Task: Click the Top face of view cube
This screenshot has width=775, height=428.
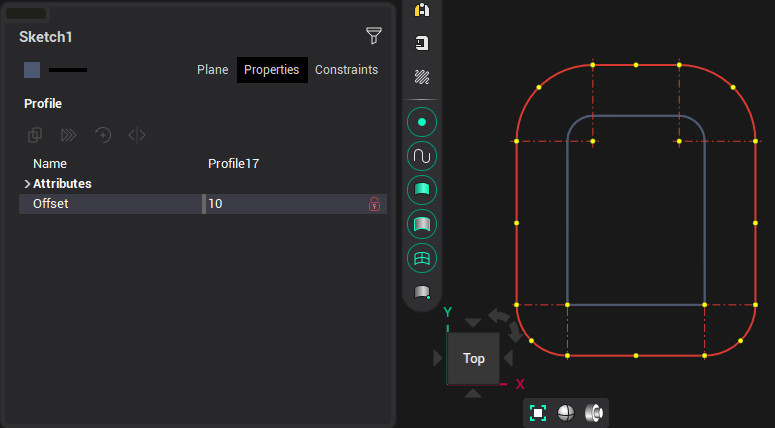Action: 473,358
